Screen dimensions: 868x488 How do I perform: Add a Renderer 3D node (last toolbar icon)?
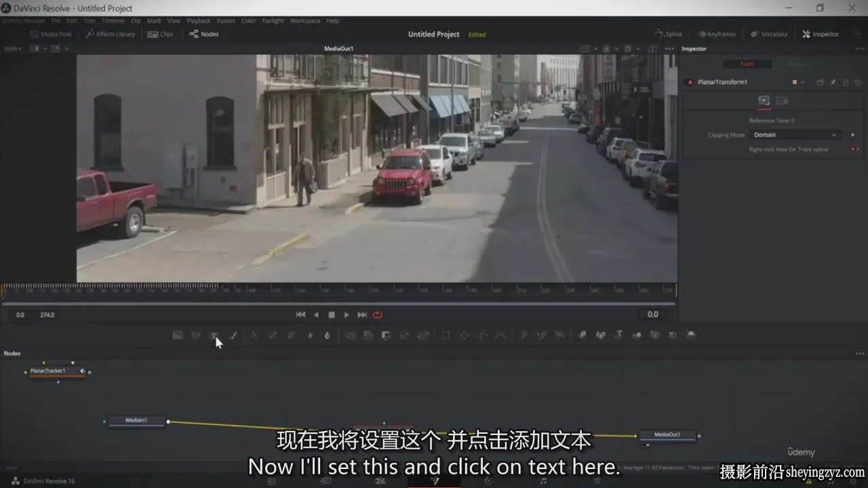[x=690, y=335]
